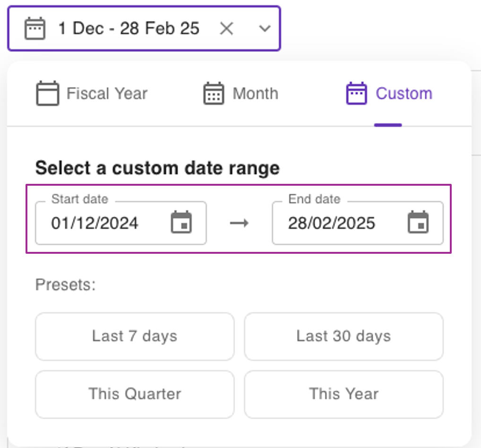Apply the This Quarter preset

point(135,394)
